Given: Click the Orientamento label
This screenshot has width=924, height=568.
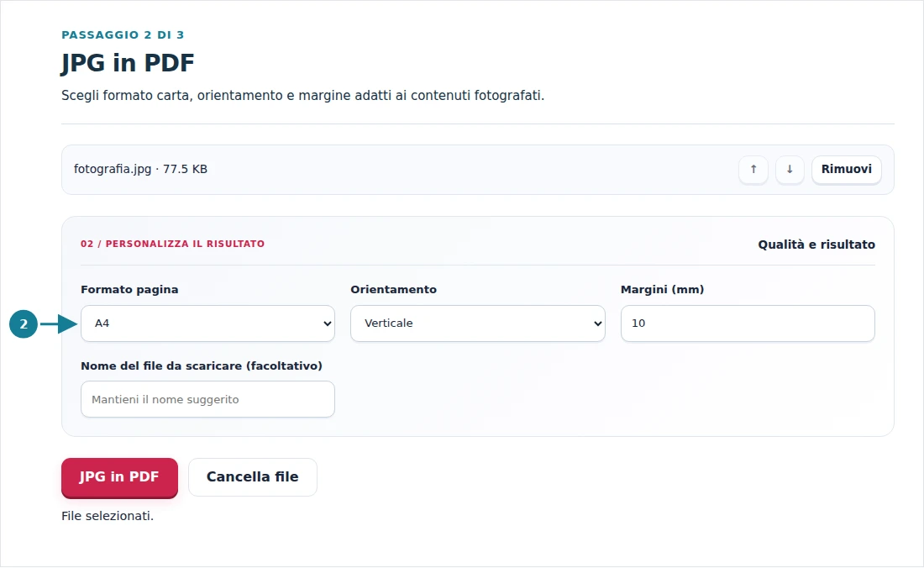Looking at the screenshot, I should (394, 289).
